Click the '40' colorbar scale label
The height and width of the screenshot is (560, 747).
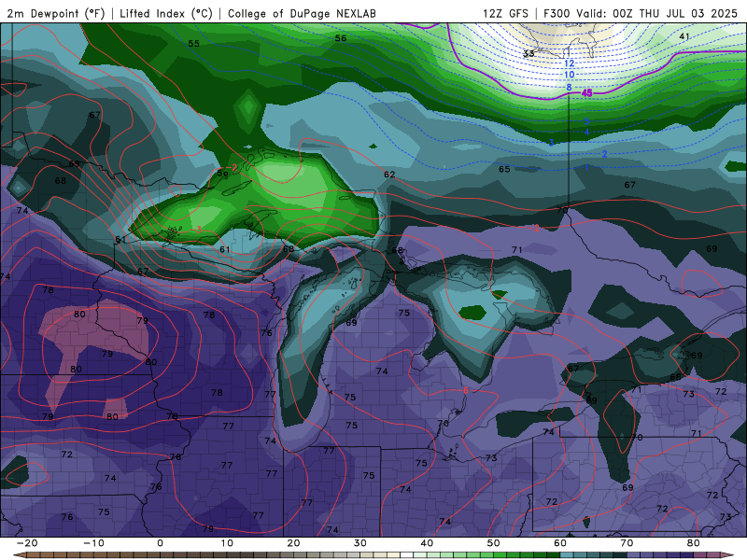tap(427, 543)
